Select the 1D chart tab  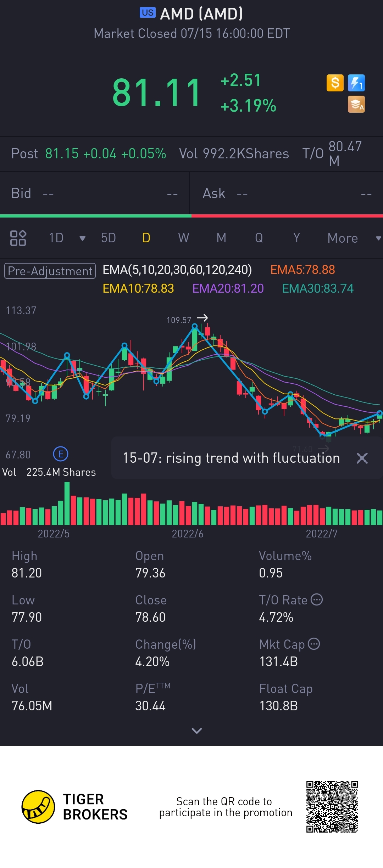[x=56, y=238]
